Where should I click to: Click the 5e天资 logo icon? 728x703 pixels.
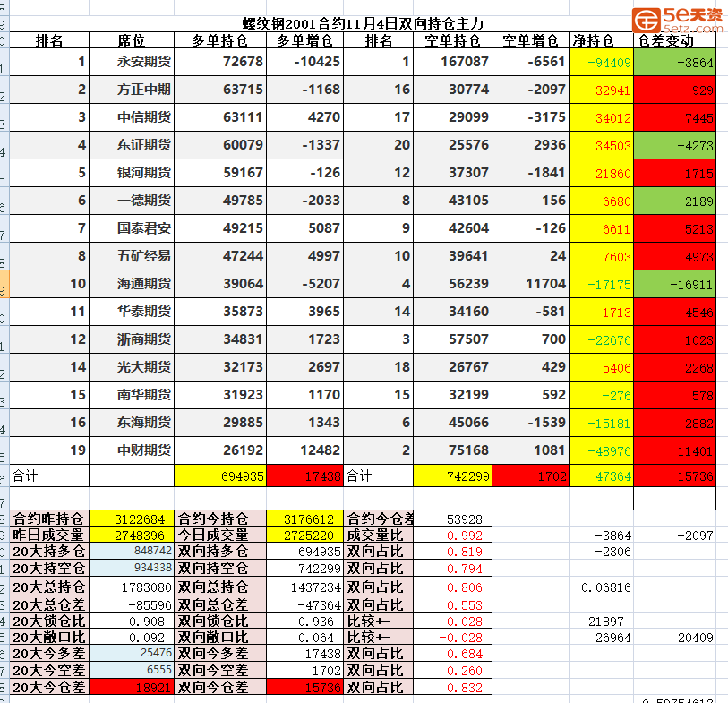click(x=647, y=17)
